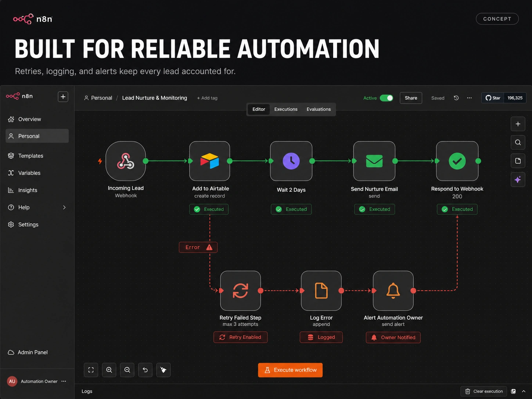Switch to the Evaluations tab
This screenshot has width=532, height=399.
319,109
